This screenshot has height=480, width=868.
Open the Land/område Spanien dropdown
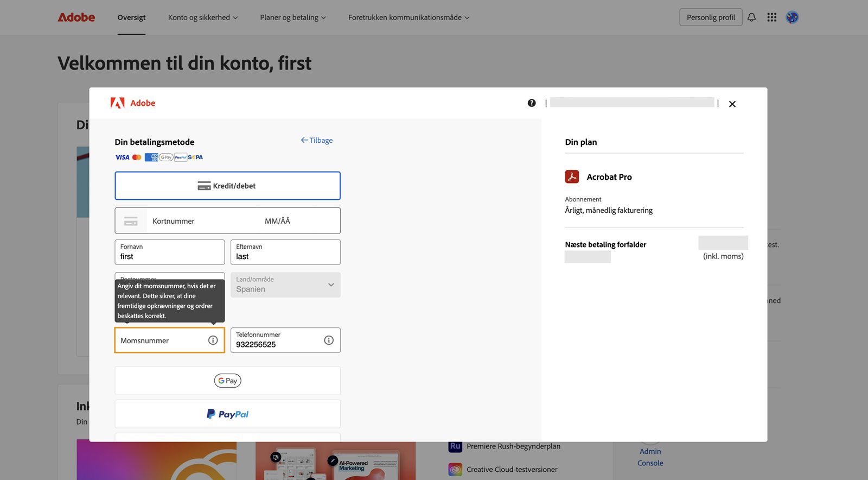[x=285, y=285]
